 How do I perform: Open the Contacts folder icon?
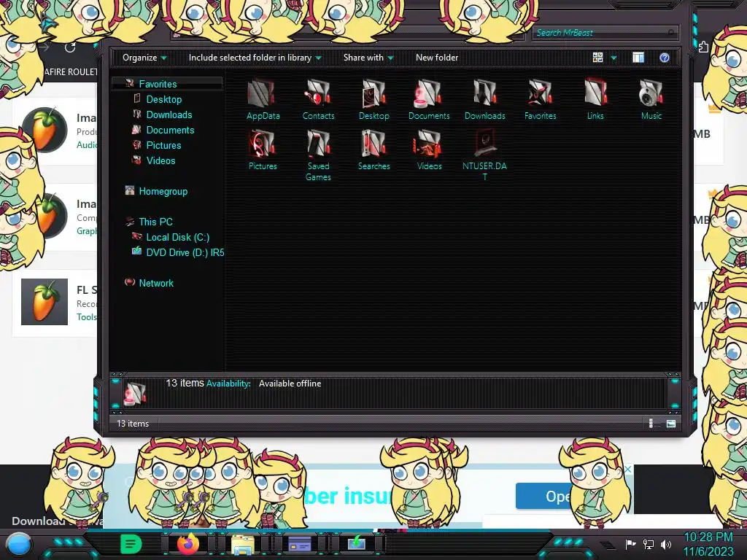pyautogui.click(x=318, y=93)
